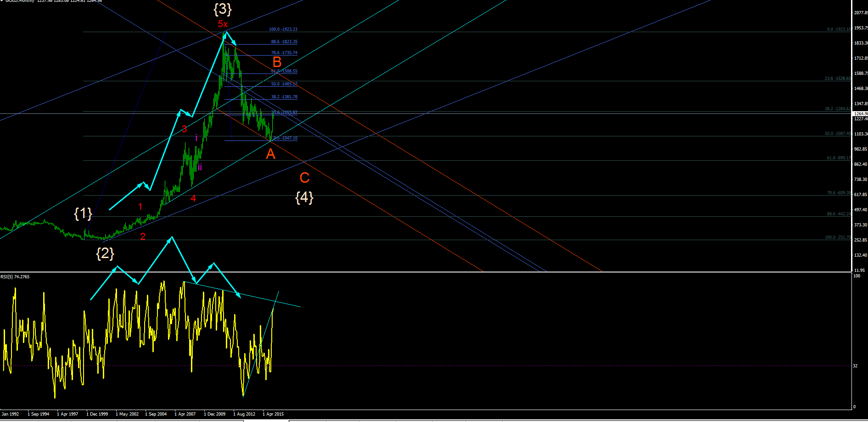This screenshot has height=422, width=868.
Task: Select the 373.30 price axis label
Action: [x=861, y=225]
